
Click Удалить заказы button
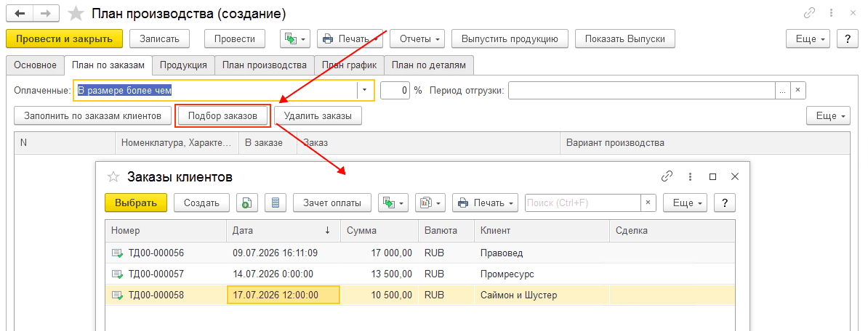coord(318,116)
